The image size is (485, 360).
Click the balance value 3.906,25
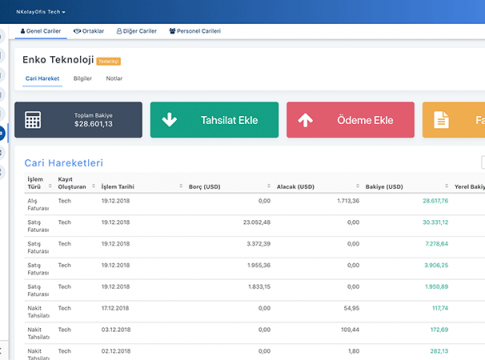point(436,265)
